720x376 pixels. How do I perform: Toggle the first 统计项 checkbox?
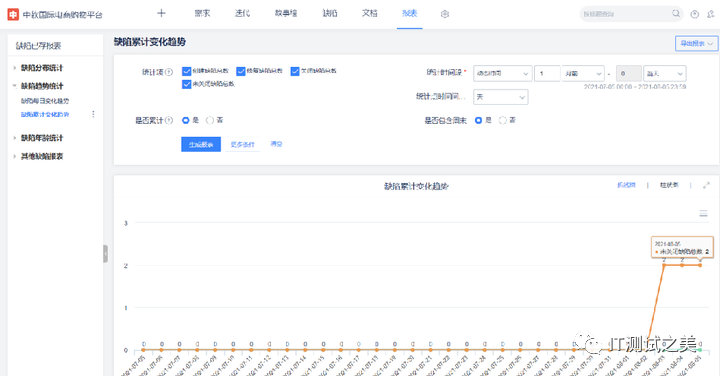[186, 71]
